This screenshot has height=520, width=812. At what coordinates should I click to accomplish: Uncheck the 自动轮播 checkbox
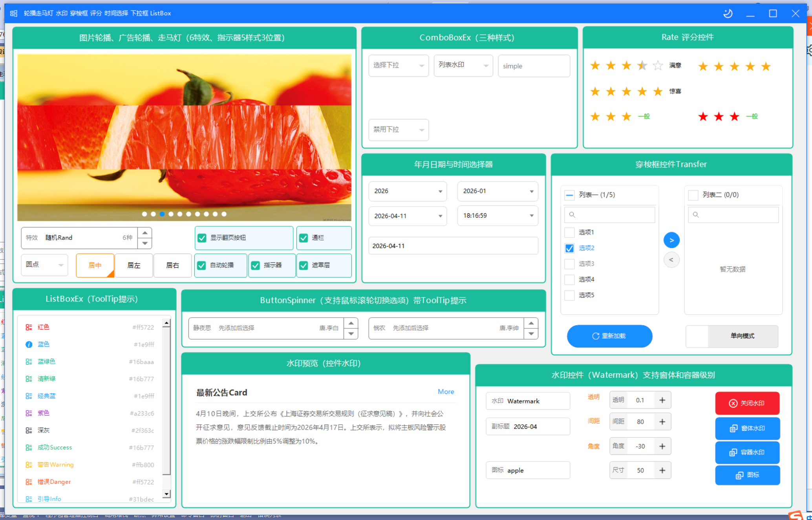click(201, 265)
